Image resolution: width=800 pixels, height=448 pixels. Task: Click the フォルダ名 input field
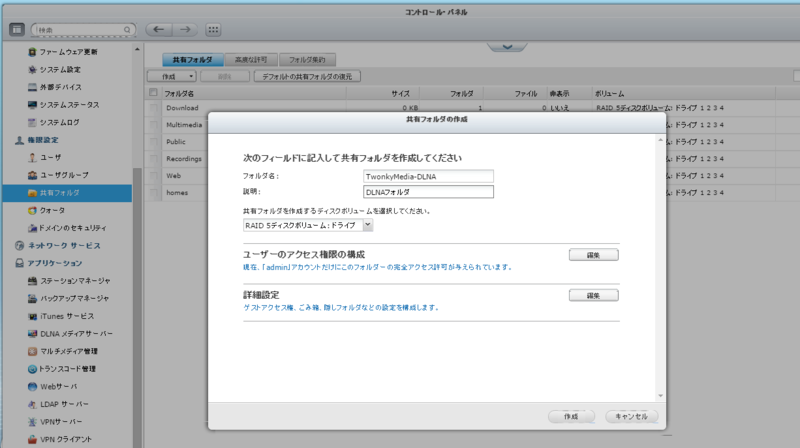(x=428, y=177)
